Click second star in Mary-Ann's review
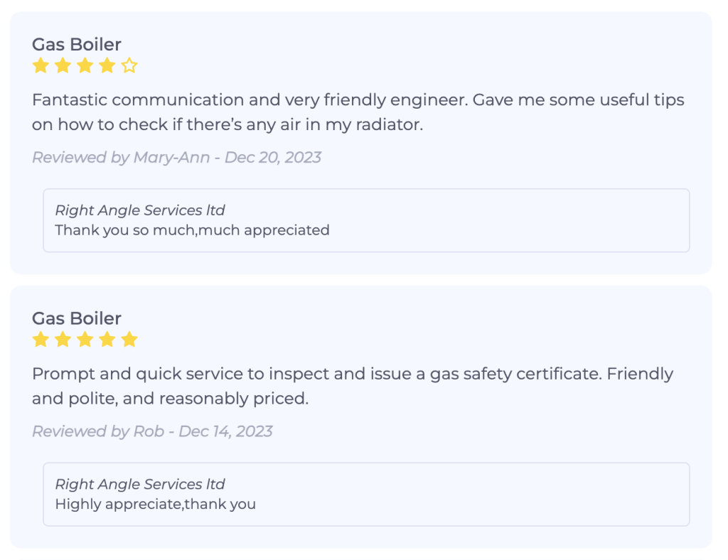Viewport: 728px width, 560px height. (63, 66)
